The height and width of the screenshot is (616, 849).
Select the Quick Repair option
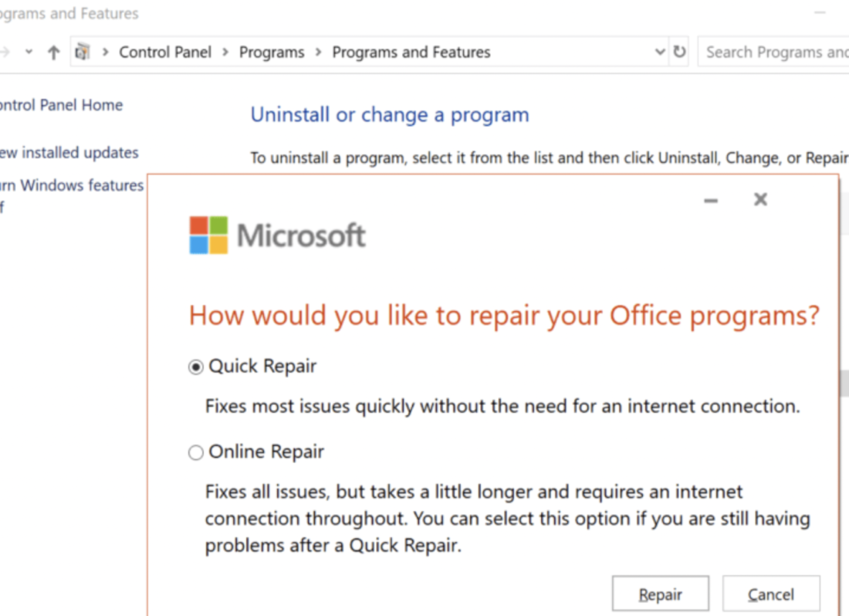click(x=195, y=367)
